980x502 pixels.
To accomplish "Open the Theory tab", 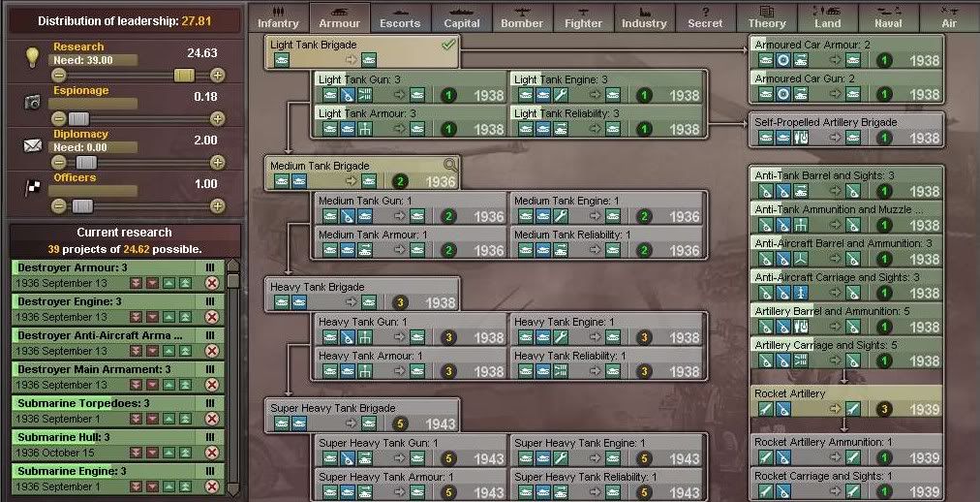I will [766, 17].
